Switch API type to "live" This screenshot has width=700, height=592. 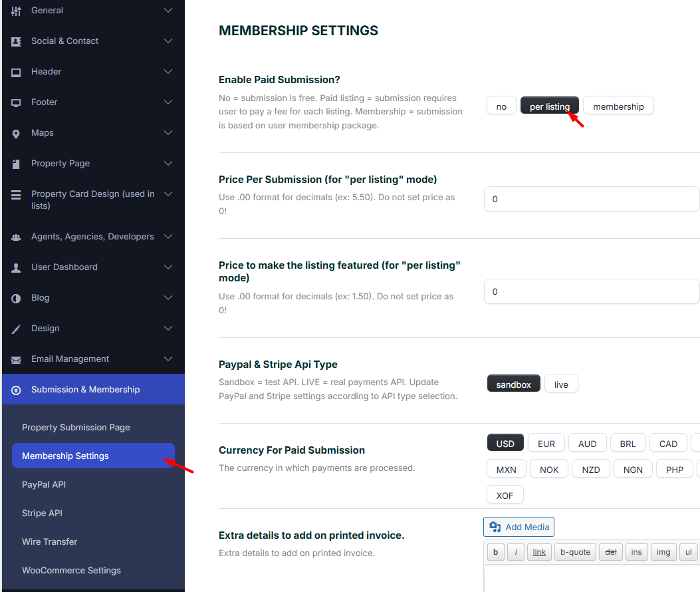[561, 384]
